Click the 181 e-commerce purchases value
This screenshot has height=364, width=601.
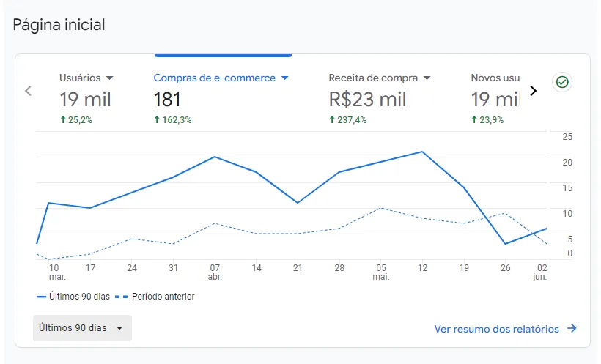click(167, 100)
